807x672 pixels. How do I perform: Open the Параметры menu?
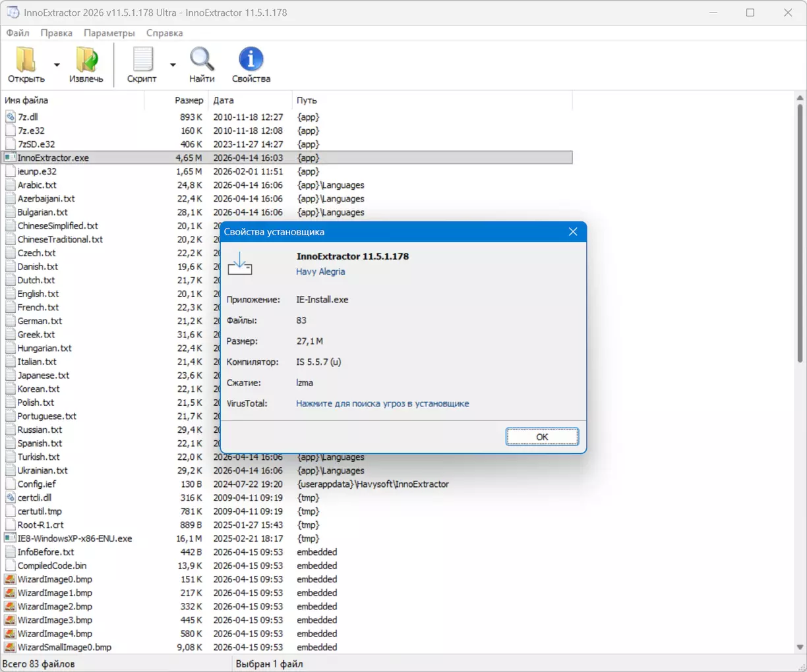click(x=109, y=33)
